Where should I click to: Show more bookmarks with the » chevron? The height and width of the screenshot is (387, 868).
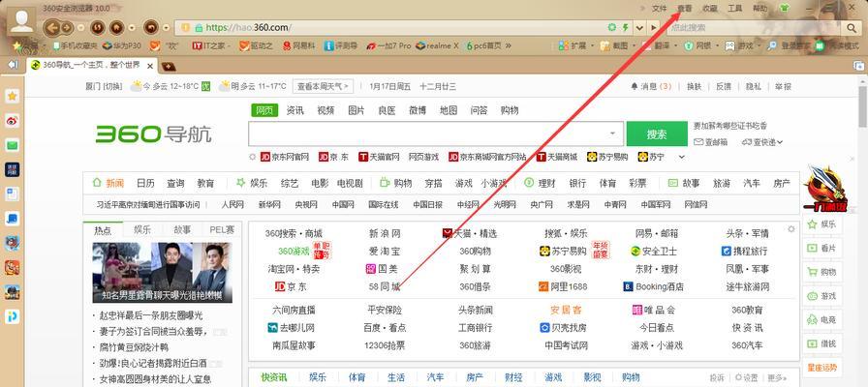coord(508,45)
